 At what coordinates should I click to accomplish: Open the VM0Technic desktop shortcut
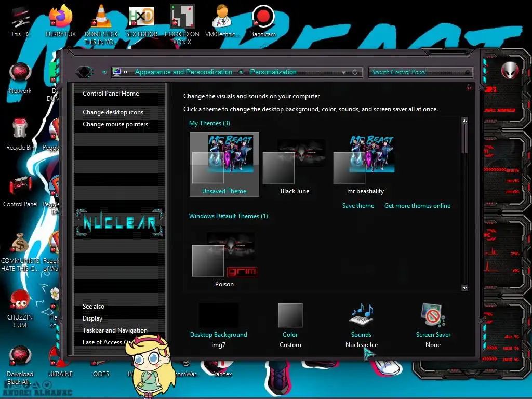[x=222, y=21]
